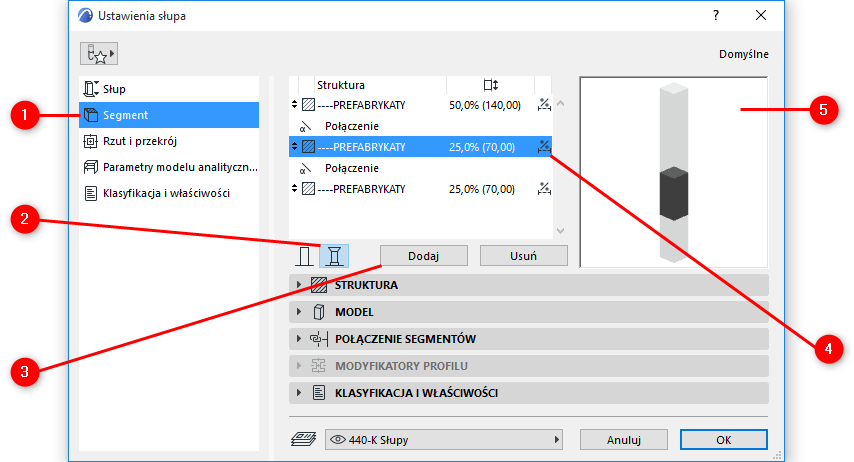Viewport: 854px width, 462px height.
Task: Toggle proportional height icon on 50,0% row
Action: coord(544,105)
